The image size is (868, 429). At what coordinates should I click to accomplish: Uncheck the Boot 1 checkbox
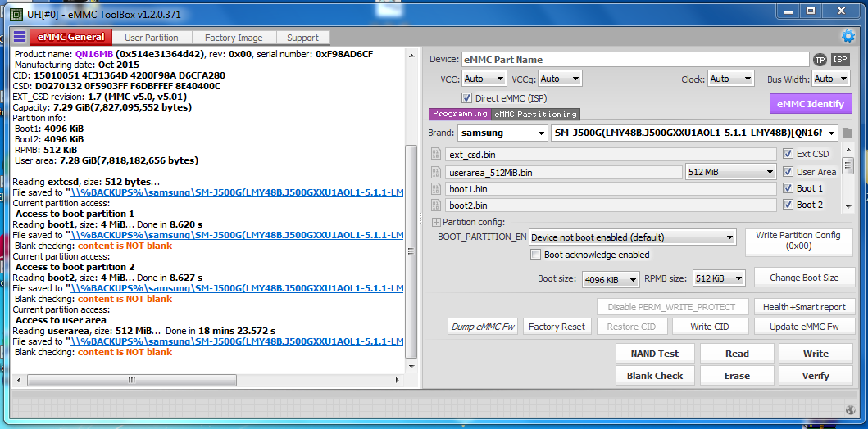[x=788, y=188]
